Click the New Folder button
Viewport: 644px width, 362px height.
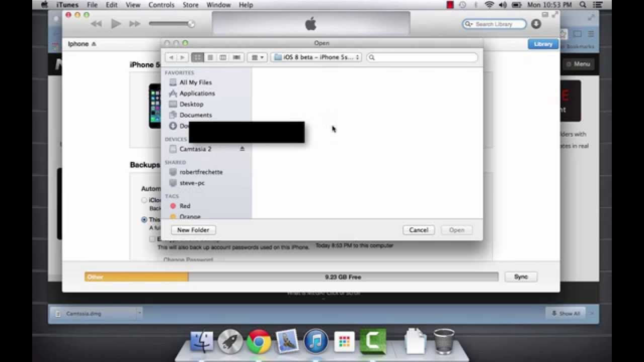click(193, 230)
